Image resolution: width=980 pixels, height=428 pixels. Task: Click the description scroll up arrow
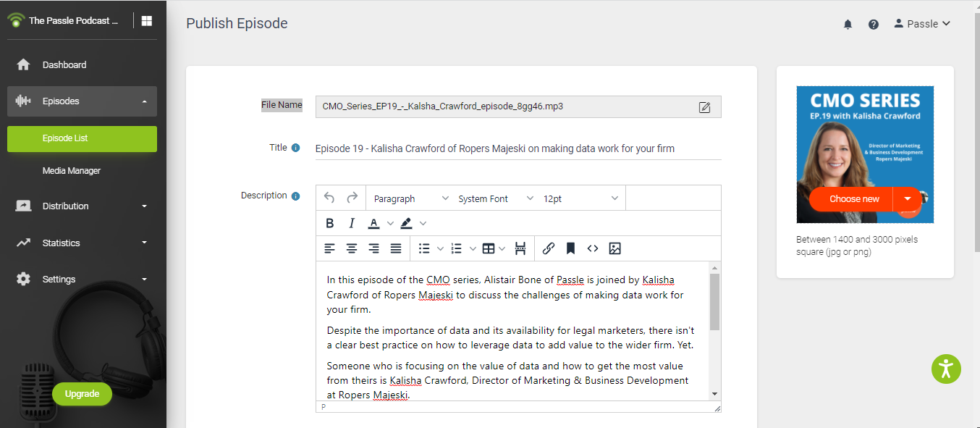(715, 268)
